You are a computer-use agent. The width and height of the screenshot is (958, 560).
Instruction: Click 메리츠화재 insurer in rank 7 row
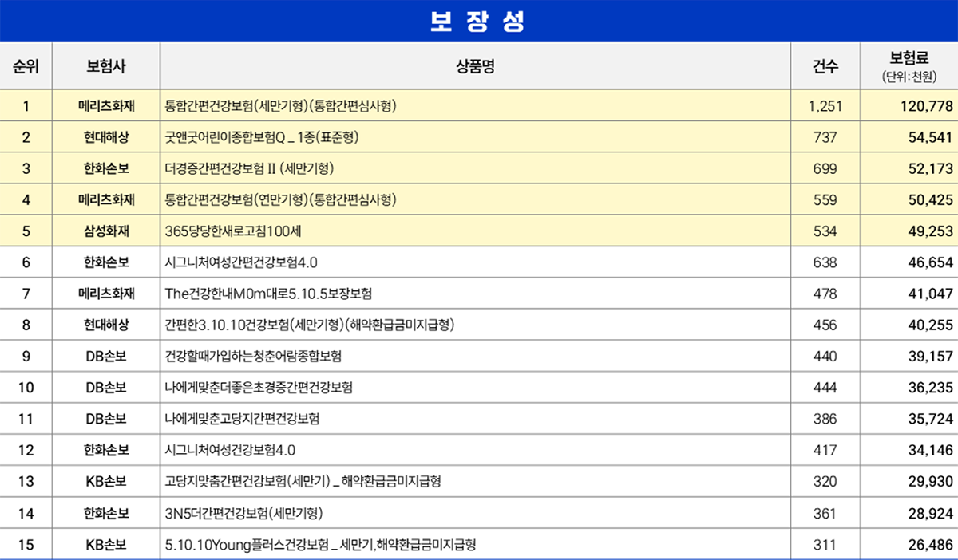coord(106,294)
